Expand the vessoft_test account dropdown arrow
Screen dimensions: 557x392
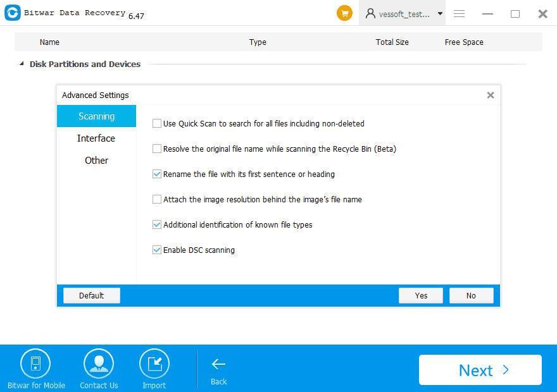click(x=440, y=14)
